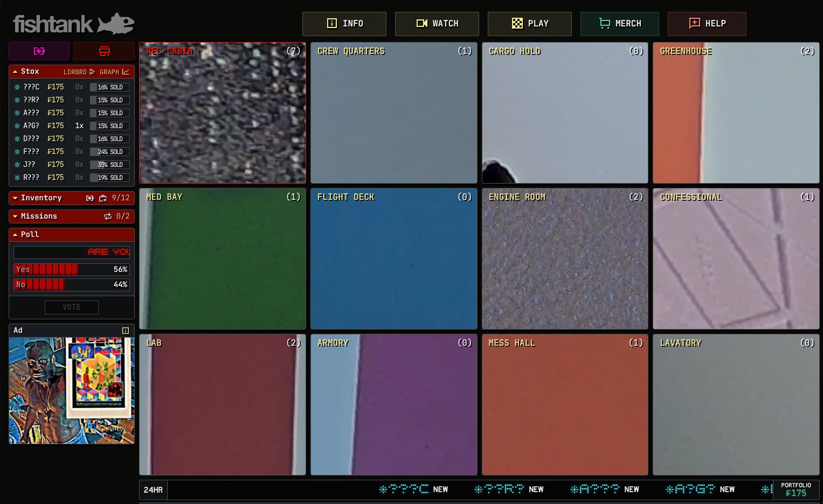
Task: Click ???C NEW in the ticker
Action: [413, 489]
